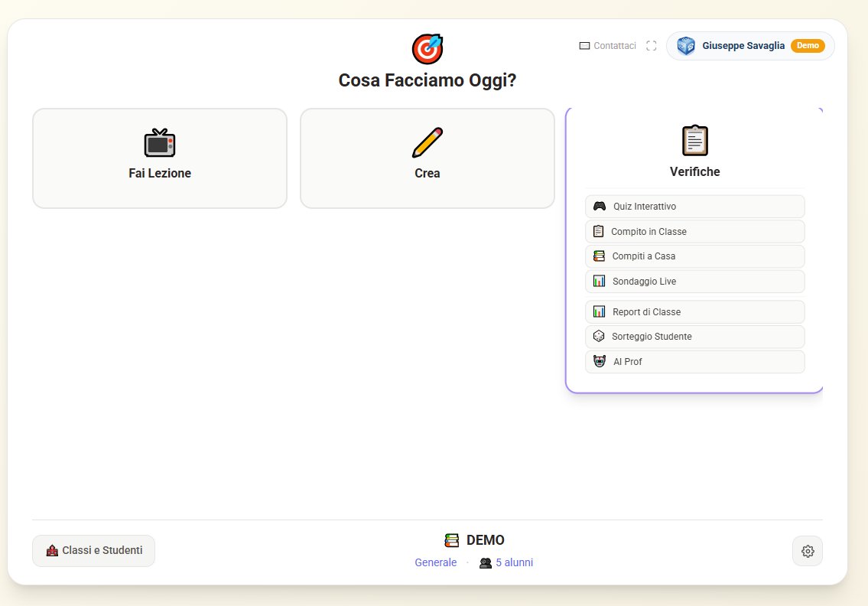Click the TV icon above Fai Lezione
The height and width of the screenshot is (606, 868).
[x=160, y=143]
